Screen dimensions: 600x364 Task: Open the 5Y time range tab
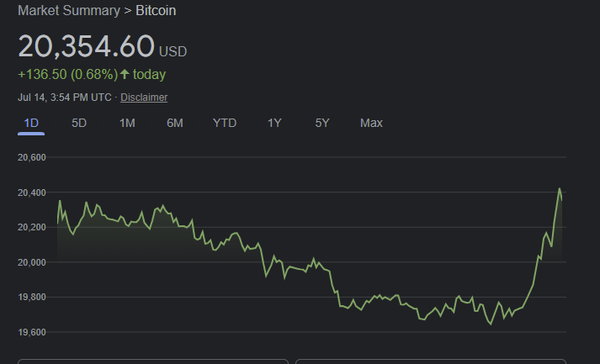pyautogui.click(x=322, y=123)
